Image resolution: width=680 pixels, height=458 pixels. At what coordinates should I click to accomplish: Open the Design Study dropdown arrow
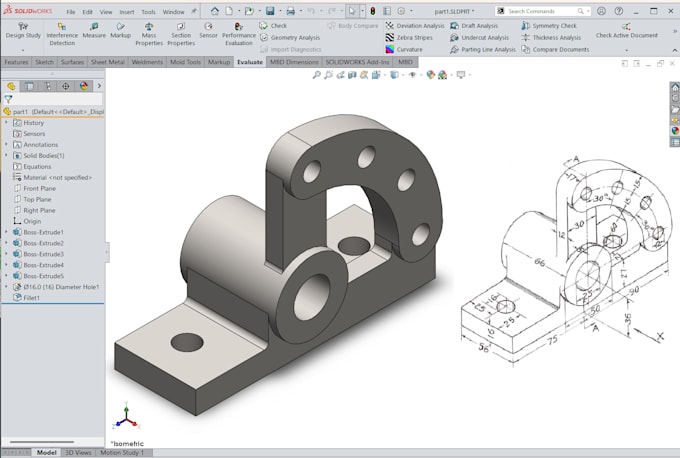click(23, 49)
